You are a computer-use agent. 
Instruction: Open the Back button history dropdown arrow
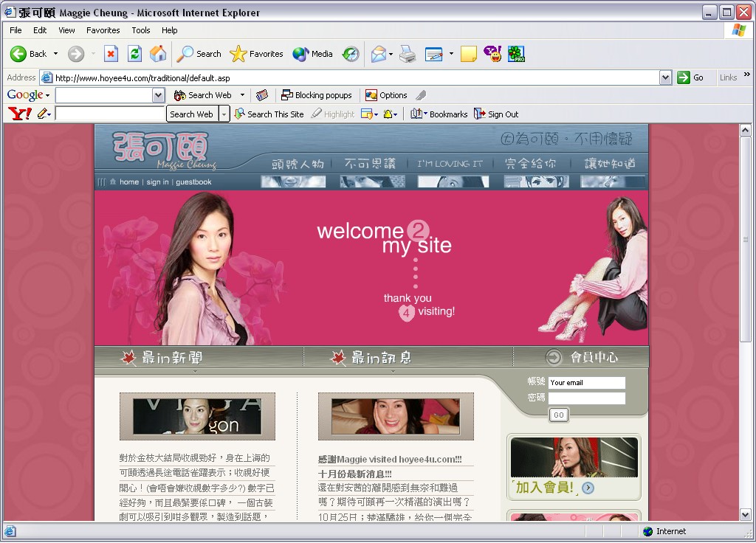pos(55,53)
